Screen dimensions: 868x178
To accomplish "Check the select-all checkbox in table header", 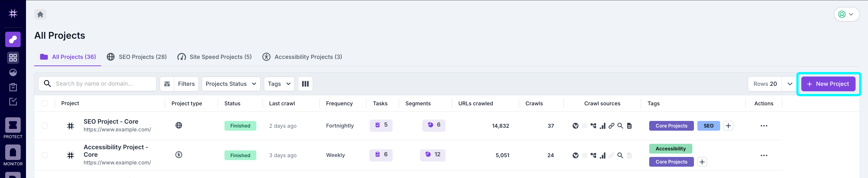I will [x=45, y=103].
